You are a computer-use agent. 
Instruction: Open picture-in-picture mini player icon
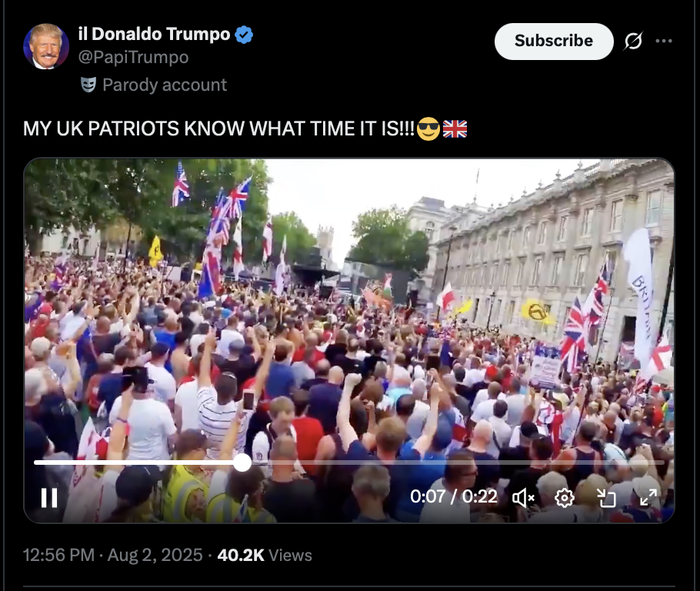[x=606, y=497]
